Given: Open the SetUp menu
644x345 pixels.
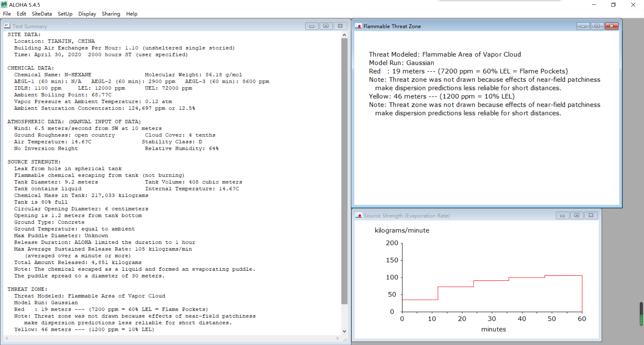Looking at the screenshot, I should [65, 14].
